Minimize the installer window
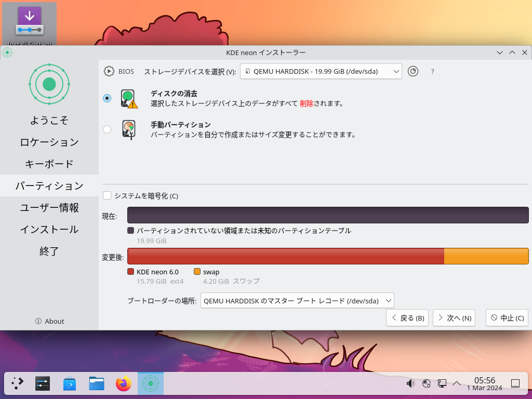The image size is (532, 399). coord(499,52)
